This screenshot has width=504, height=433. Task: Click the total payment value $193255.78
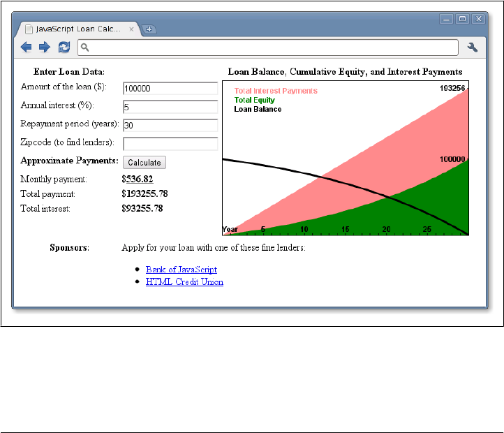coord(144,193)
